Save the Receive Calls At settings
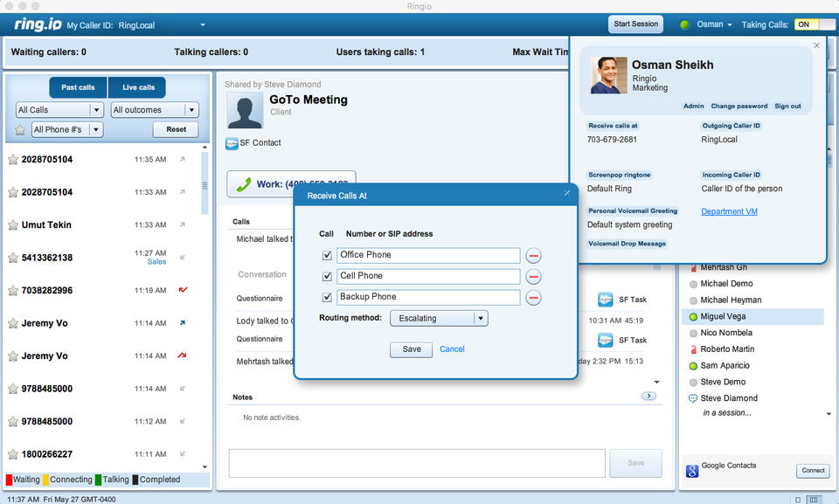 tap(412, 349)
